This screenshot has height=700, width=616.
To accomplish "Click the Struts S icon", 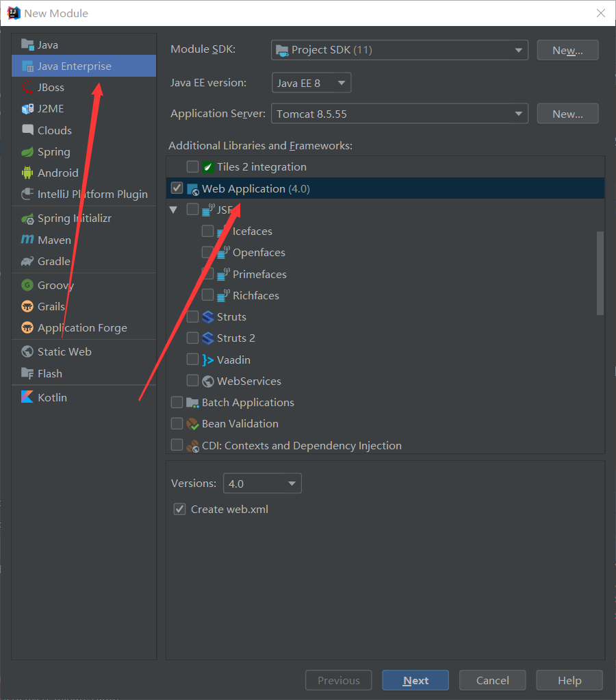I will point(208,317).
